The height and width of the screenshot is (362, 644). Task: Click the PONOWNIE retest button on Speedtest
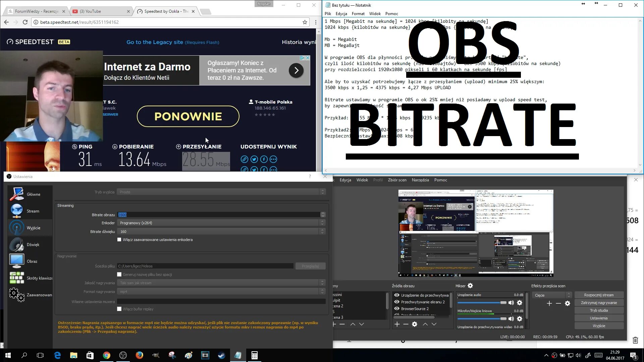click(x=188, y=116)
